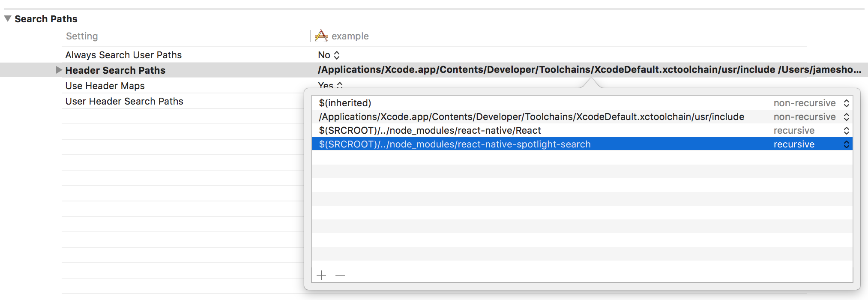This screenshot has width=868, height=300.
Task: Select the react-native/React path row
Action: [430, 130]
